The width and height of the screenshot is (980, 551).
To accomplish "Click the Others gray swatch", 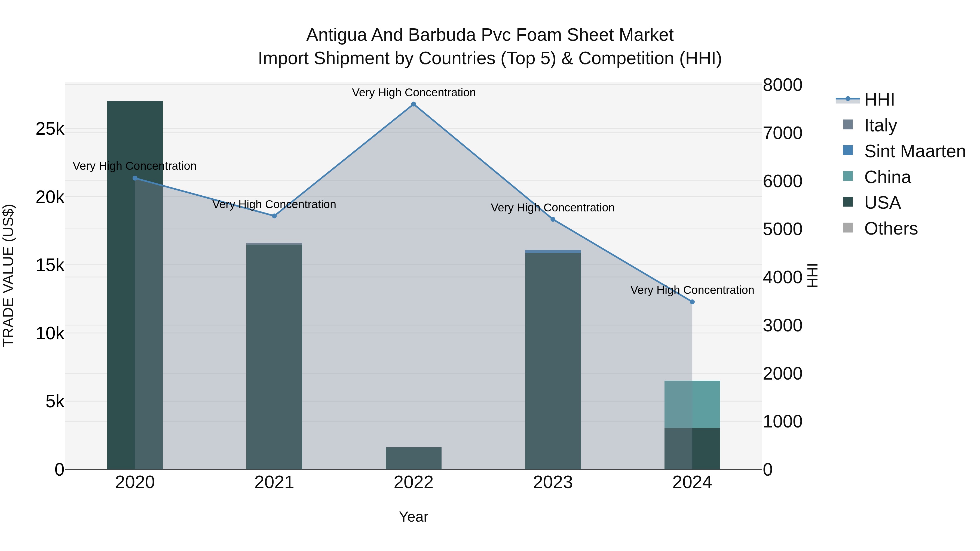I will [x=848, y=228].
